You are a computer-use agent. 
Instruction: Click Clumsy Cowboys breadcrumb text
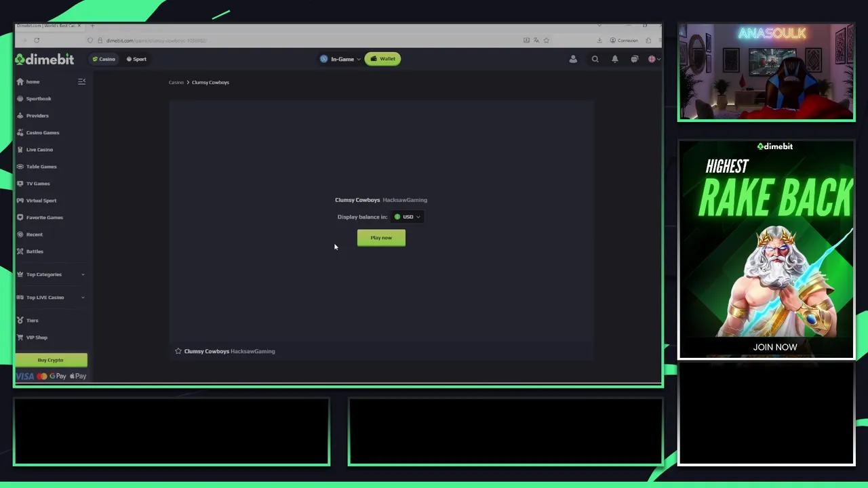[x=210, y=83]
